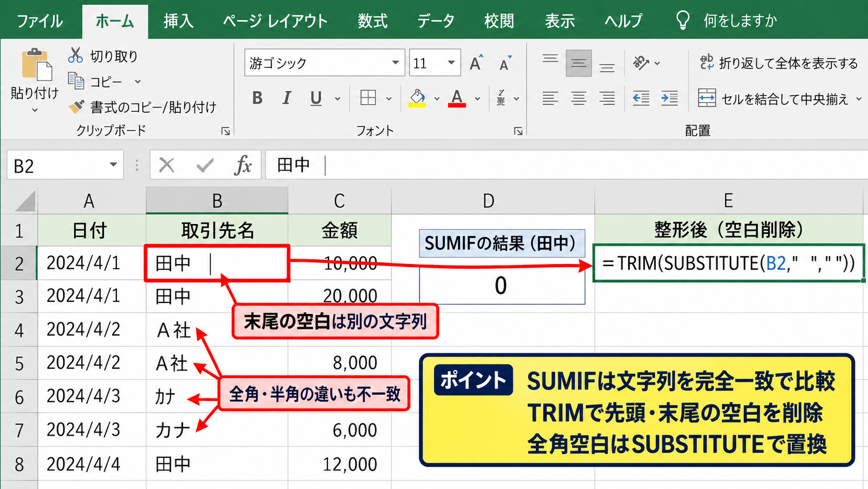868x489 pixels.
Task: Click 折り返して全体を表示する wrap text button
Action: click(x=778, y=63)
